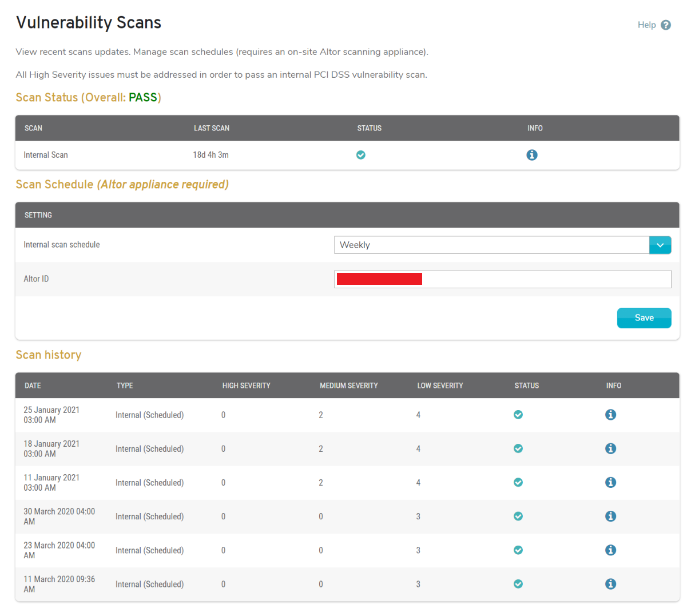695x616 pixels.
Task: Click the Help question mark icon
Action: [x=666, y=25]
